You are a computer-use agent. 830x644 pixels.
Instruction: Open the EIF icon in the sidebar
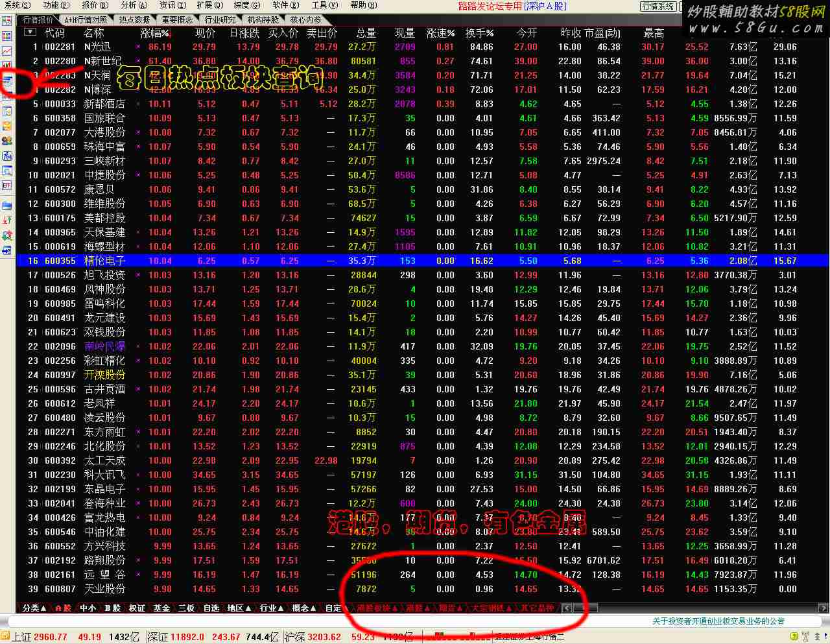7,185
